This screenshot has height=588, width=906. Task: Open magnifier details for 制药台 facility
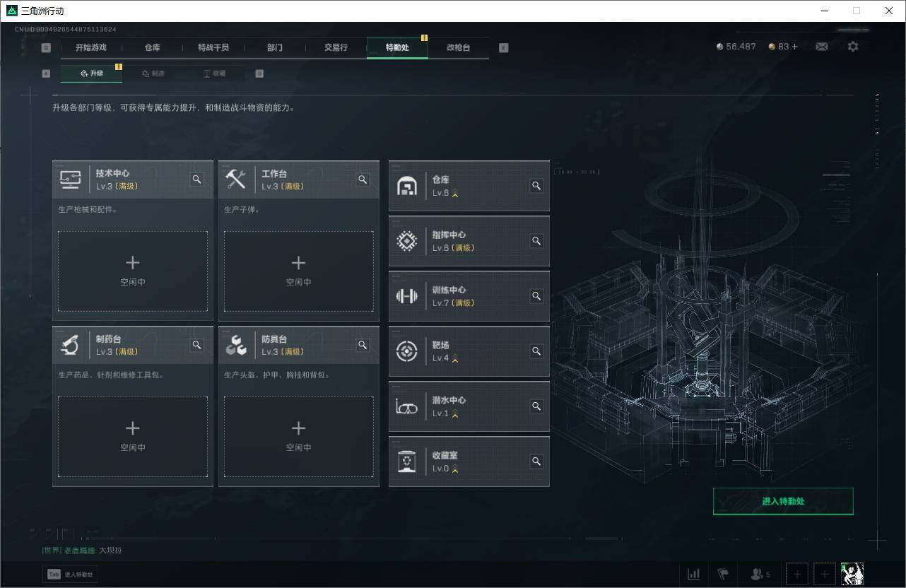[196, 345]
